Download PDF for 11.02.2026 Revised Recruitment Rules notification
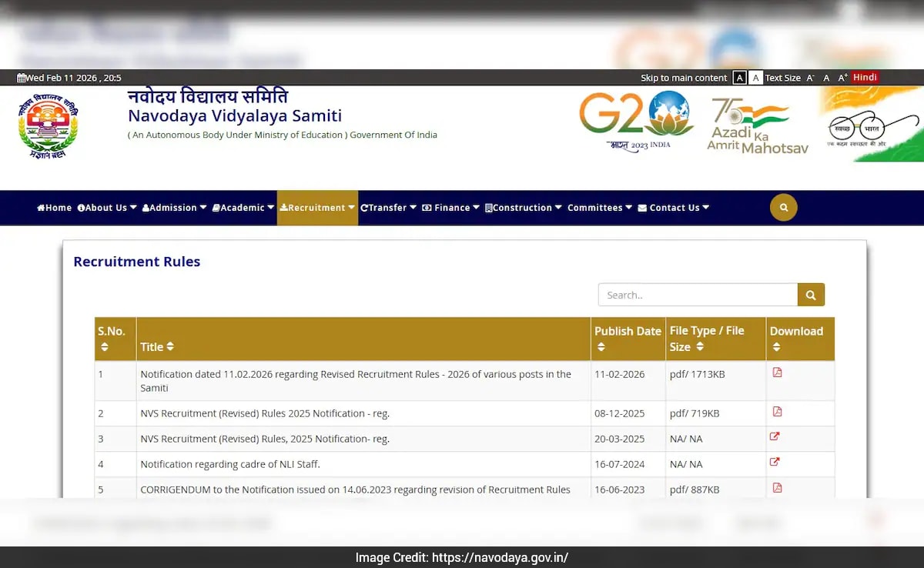The image size is (924, 568). click(x=777, y=373)
